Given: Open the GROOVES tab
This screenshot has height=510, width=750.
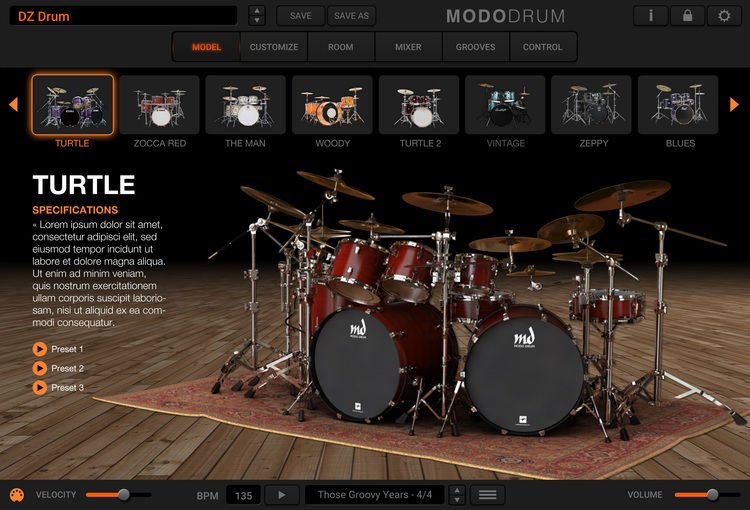Looking at the screenshot, I should point(475,47).
